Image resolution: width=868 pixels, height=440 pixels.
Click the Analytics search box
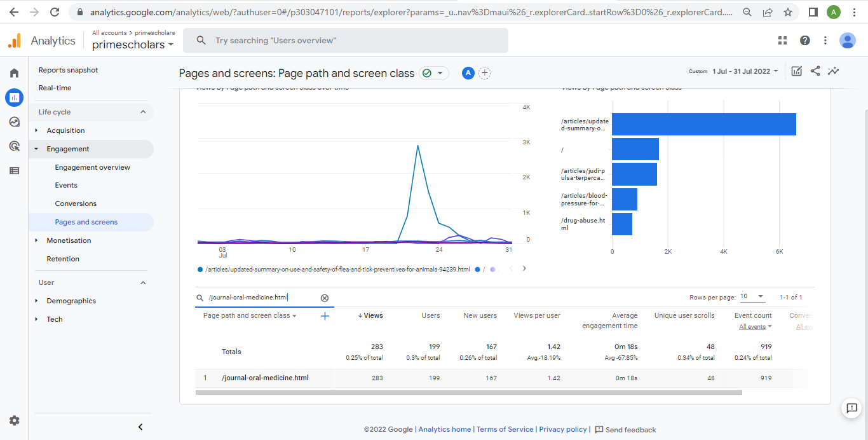click(x=346, y=41)
